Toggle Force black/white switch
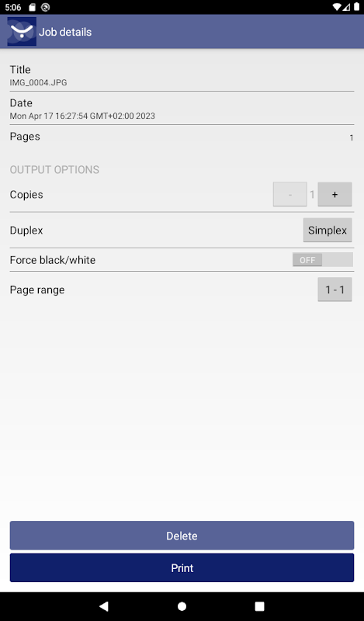The width and height of the screenshot is (364, 621). coord(322,260)
